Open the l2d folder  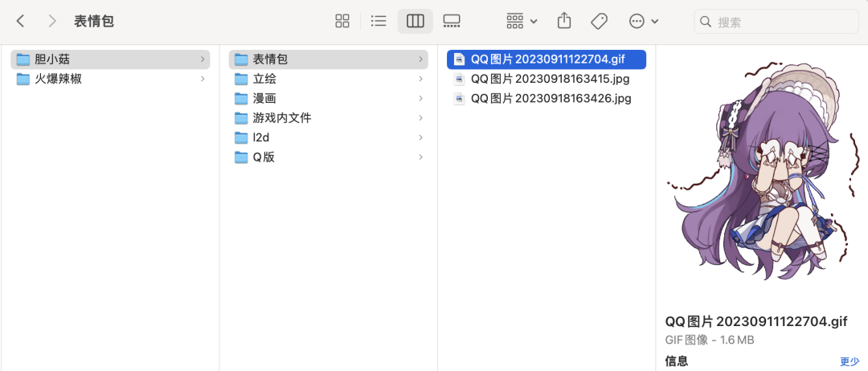tap(328, 137)
